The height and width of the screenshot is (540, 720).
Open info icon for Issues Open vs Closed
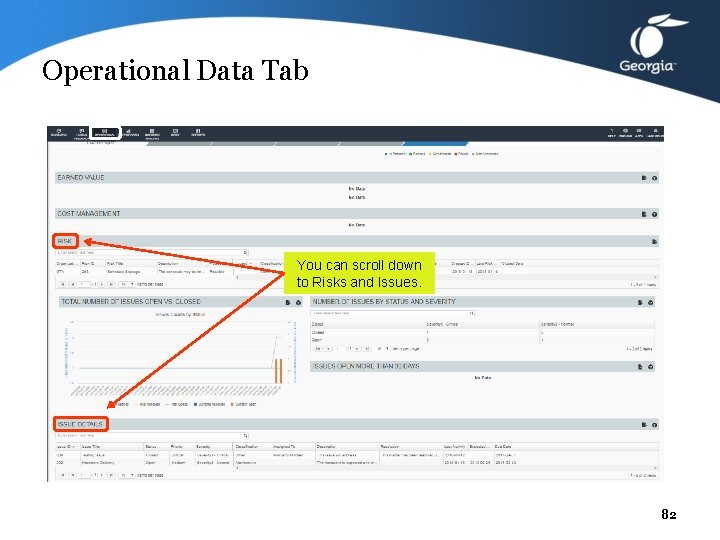click(x=298, y=302)
